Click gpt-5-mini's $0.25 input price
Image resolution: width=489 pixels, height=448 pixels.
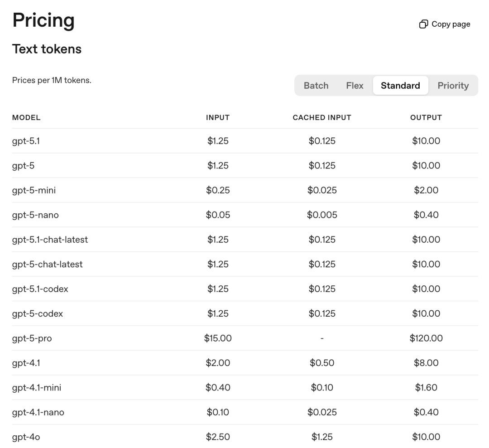click(x=218, y=190)
